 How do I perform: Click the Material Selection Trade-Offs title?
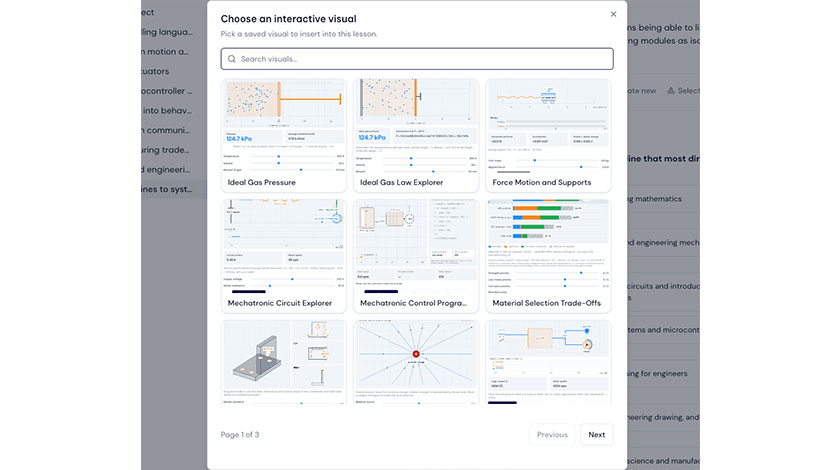pos(546,303)
